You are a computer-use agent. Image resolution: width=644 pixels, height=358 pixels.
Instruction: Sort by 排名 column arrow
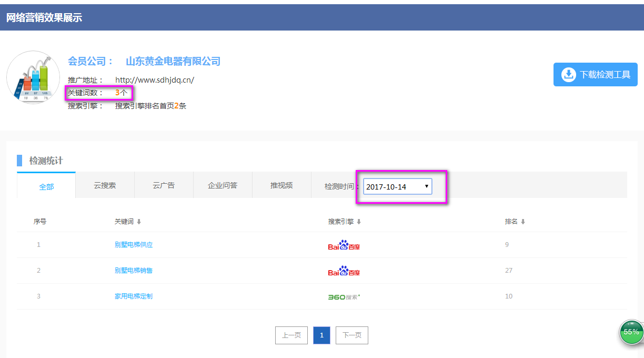point(523,222)
